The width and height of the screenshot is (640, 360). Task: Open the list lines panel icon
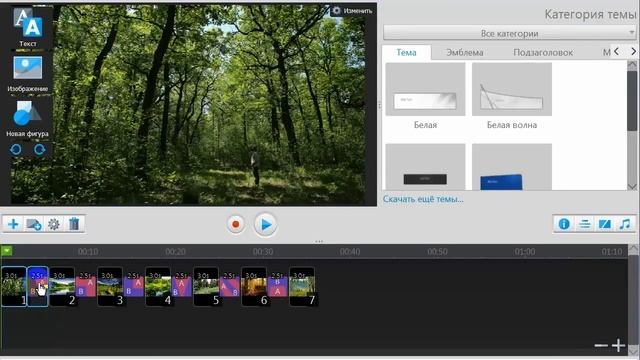click(584, 224)
